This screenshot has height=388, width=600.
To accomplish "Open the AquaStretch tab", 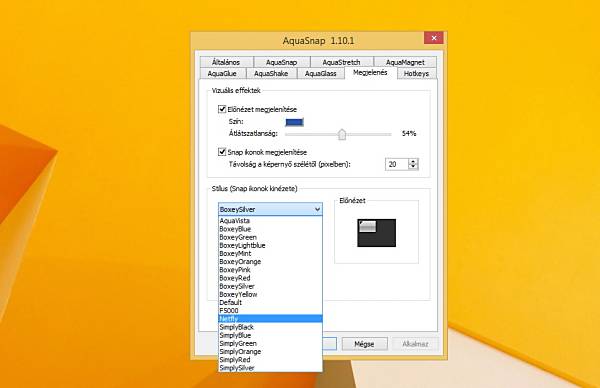I will 341,62.
